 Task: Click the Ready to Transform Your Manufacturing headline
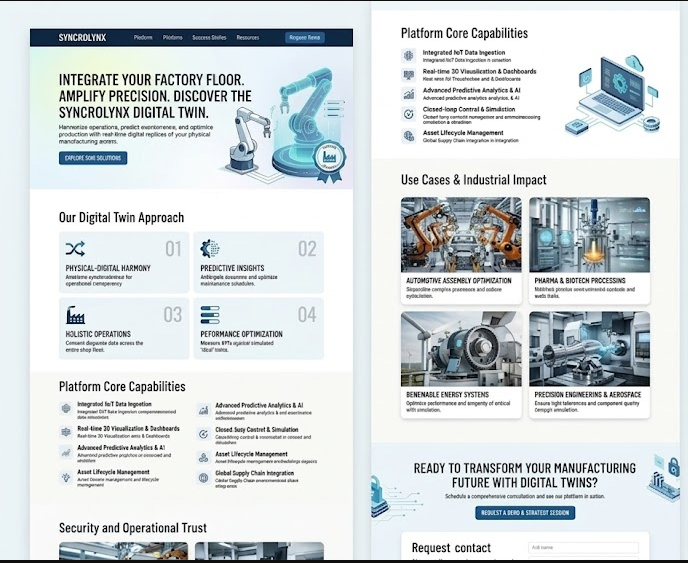click(x=524, y=475)
